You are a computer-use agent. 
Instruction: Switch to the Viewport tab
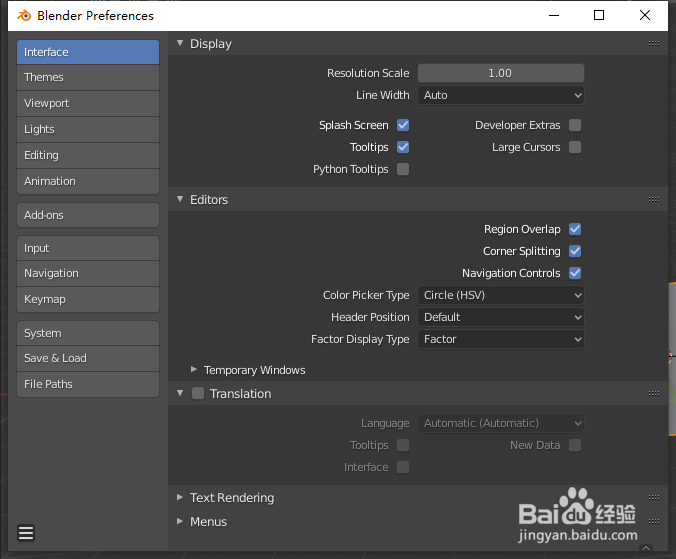(88, 103)
